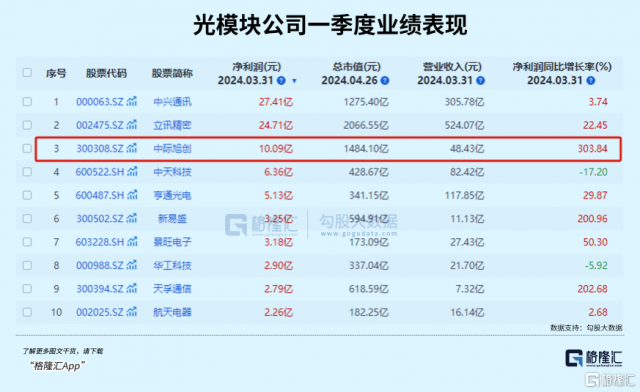Viewport: 640px width, 392px height.
Task: Select market cap value 2066.55亿
Action: (x=366, y=125)
